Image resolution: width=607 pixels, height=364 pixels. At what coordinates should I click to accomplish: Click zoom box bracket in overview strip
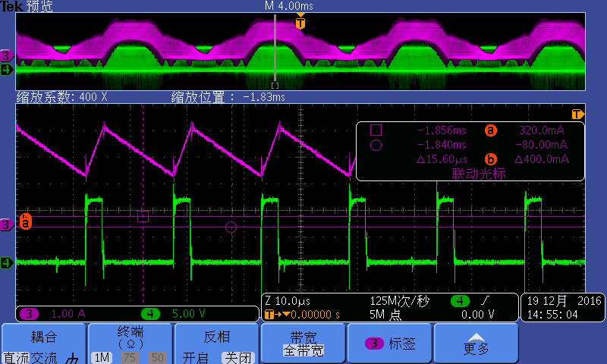pyautogui.click(x=275, y=86)
